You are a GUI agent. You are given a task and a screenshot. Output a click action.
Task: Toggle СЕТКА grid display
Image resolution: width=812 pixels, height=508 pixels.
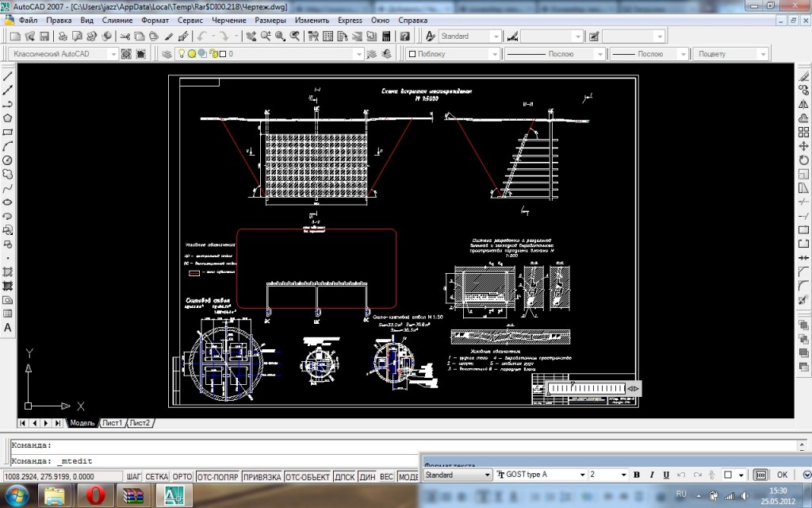156,476
